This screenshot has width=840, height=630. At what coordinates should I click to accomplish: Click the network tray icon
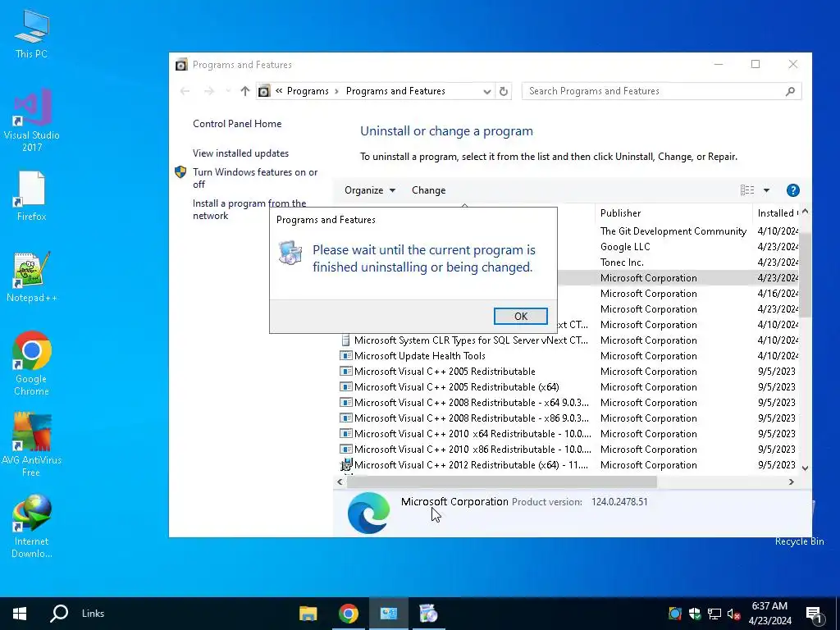pyautogui.click(x=714, y=614)
